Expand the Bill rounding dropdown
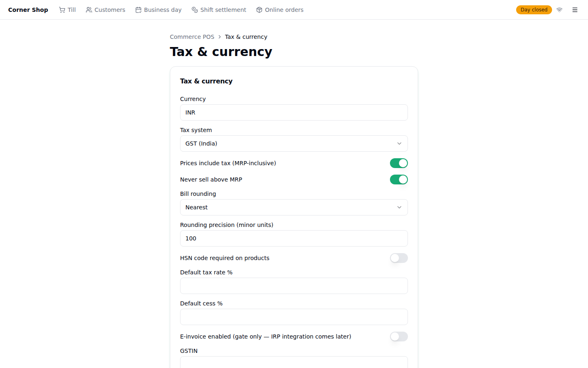The width and height of the screenshot is (588, 368). click(294, 207)
